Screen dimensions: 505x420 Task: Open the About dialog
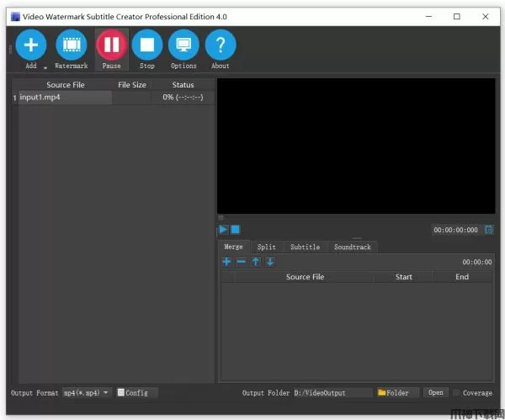tap(221, 45)
